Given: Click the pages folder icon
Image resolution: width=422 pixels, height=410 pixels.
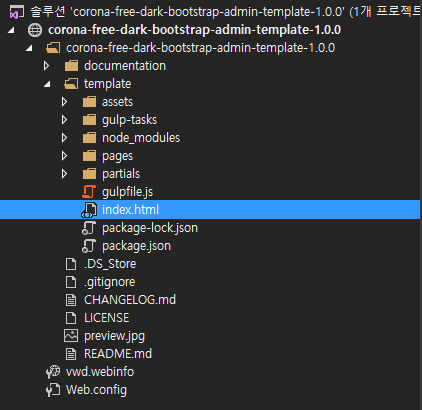Looking at the screenshot, I should point(89,156).
